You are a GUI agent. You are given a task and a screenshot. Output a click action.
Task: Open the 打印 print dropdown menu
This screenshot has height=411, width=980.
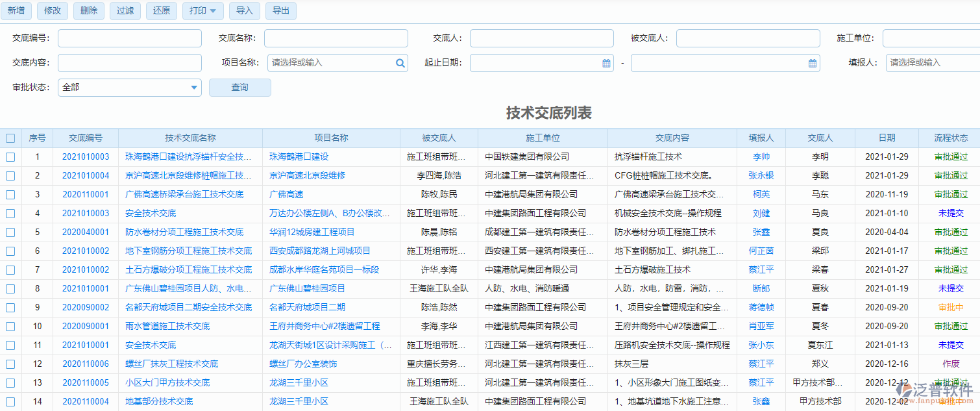tap(202, 10)
